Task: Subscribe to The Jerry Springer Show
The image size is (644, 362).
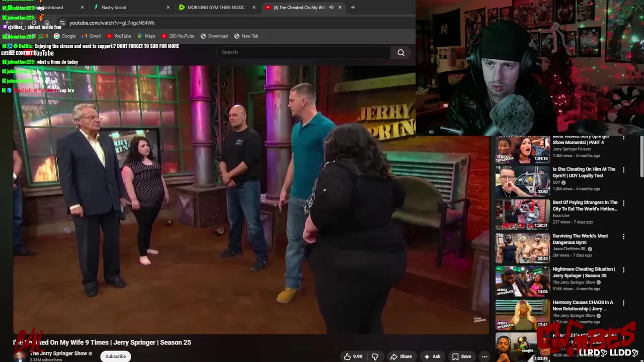Action: click(x=116, y=356)
